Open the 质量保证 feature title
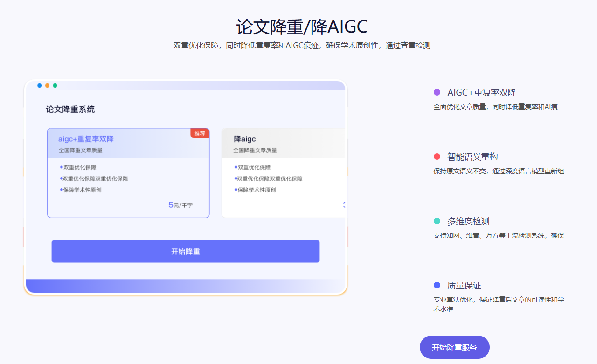The height and width of the screenshot is (364, 597). (x=464, y=285)
